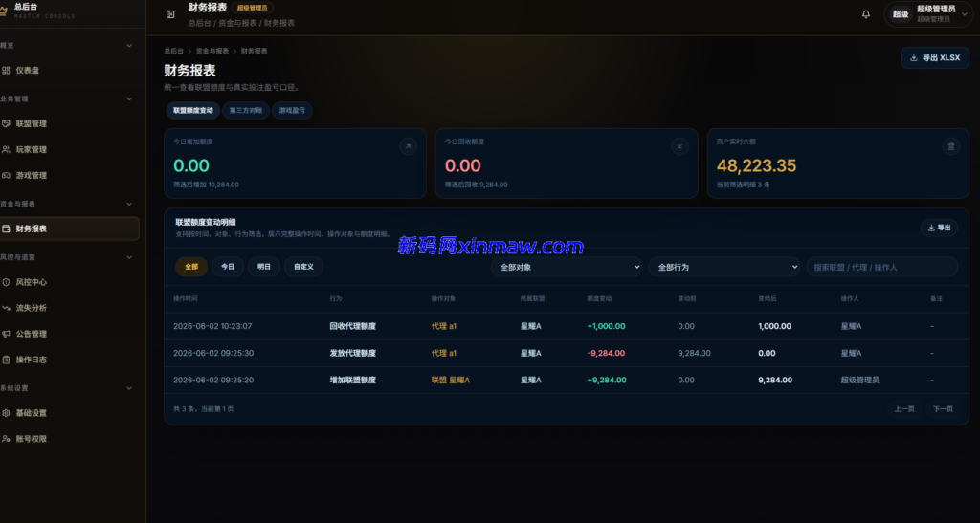The image size is (980, 523).
Task: Open 风控中心 in sidebar
Action: [x=32, y=282]
